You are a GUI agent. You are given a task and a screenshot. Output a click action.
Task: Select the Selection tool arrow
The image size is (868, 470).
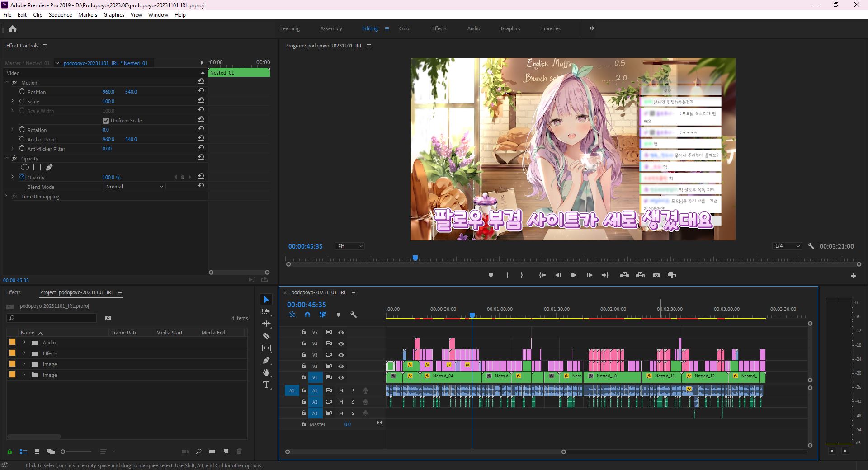pos(266,300)
